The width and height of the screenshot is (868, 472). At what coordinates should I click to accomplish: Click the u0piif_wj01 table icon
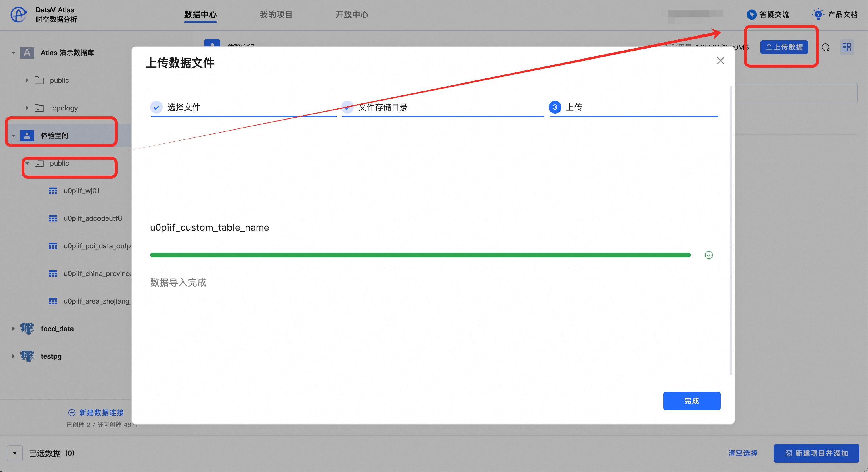[53, 191]
